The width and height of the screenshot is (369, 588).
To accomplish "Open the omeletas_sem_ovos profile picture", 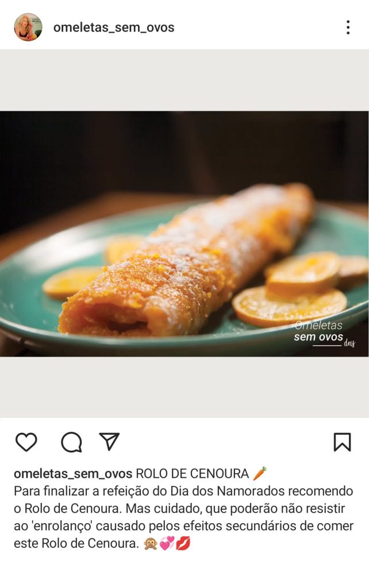I will (28, 27).
